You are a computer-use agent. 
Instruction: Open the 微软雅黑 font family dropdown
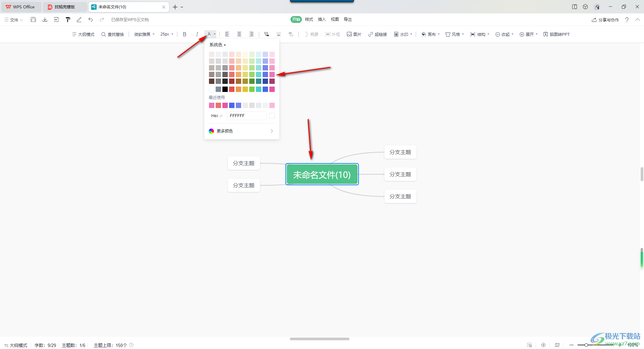[x=145, y=34]
